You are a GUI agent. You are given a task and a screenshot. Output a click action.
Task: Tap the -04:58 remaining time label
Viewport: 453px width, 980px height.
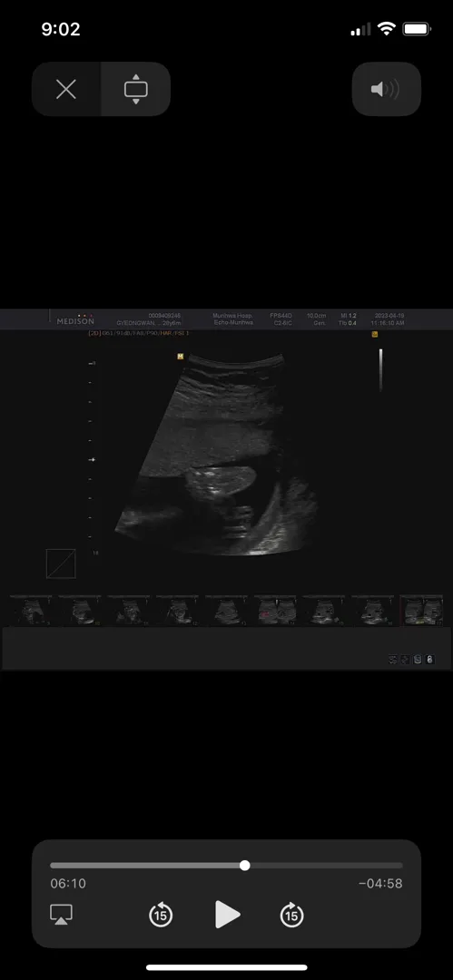click(380, 884)
